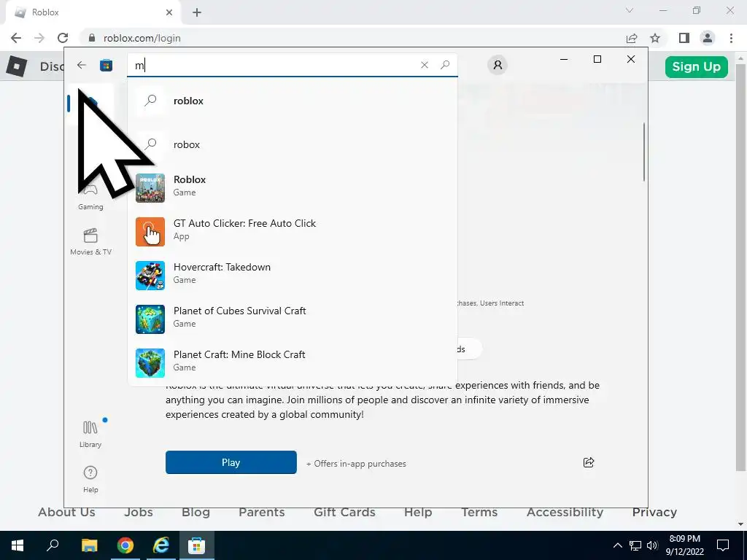
Task: Open the Gift Cards footer link
Action: click(344, 512)
